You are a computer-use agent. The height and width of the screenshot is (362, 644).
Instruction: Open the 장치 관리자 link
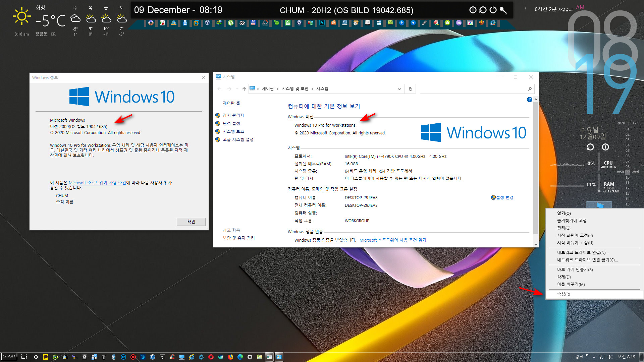click(x=233, y=115)
